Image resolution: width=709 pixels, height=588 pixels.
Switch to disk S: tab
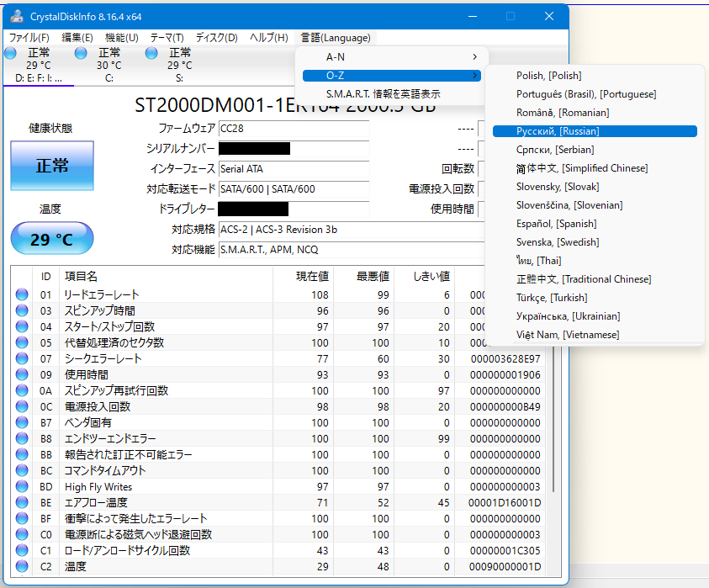coord(179,66)
